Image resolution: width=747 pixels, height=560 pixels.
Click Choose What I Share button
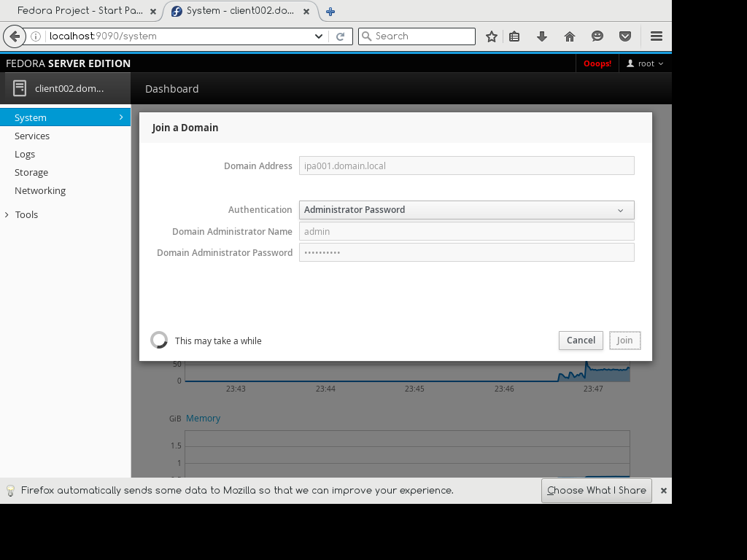click(x=597, y=491)
